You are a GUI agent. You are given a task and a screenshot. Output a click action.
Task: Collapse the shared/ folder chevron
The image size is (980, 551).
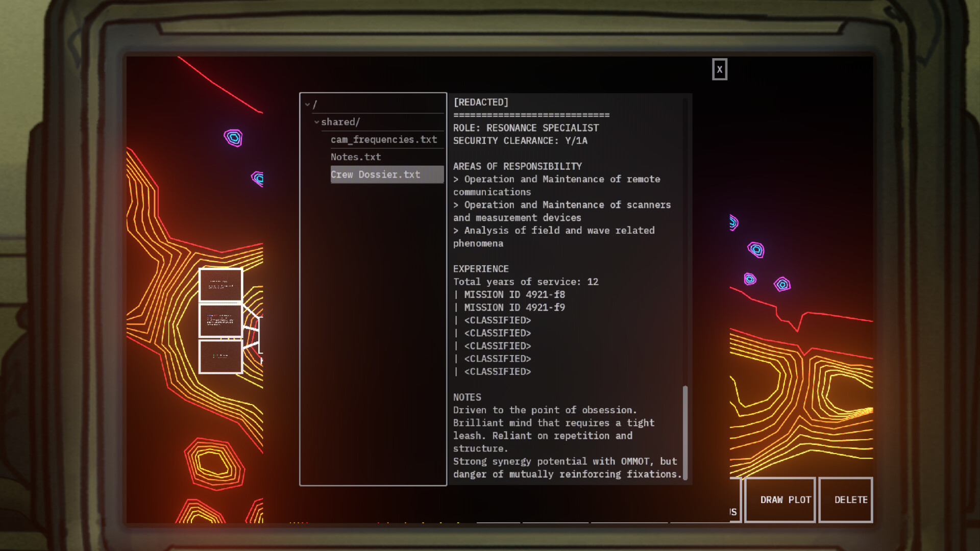point(316,122)
